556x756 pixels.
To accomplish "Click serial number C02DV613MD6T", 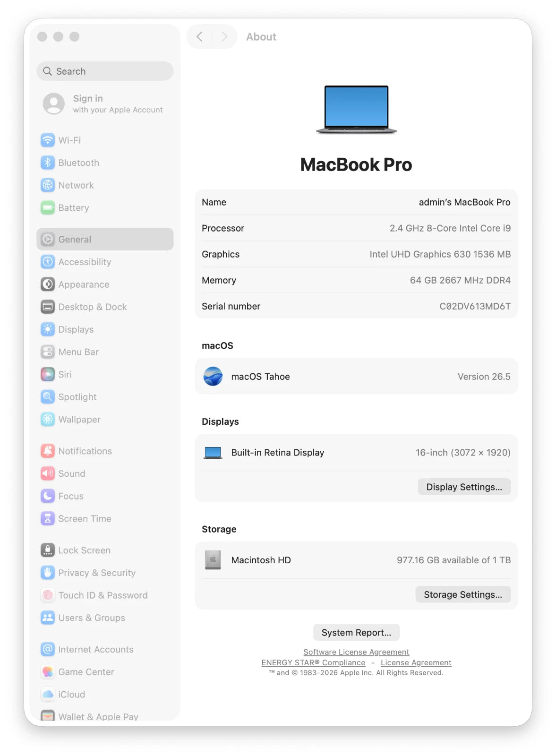I will (475, 306).
